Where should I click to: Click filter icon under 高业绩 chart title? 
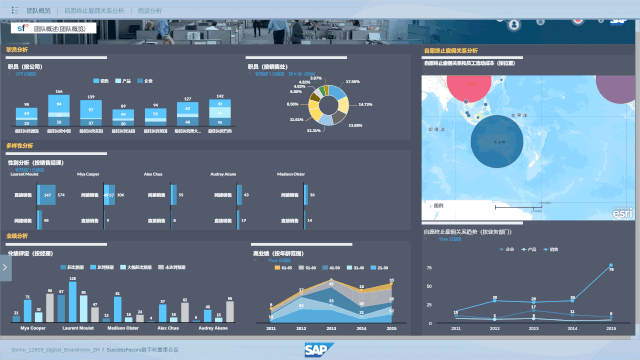pos(255,260)
